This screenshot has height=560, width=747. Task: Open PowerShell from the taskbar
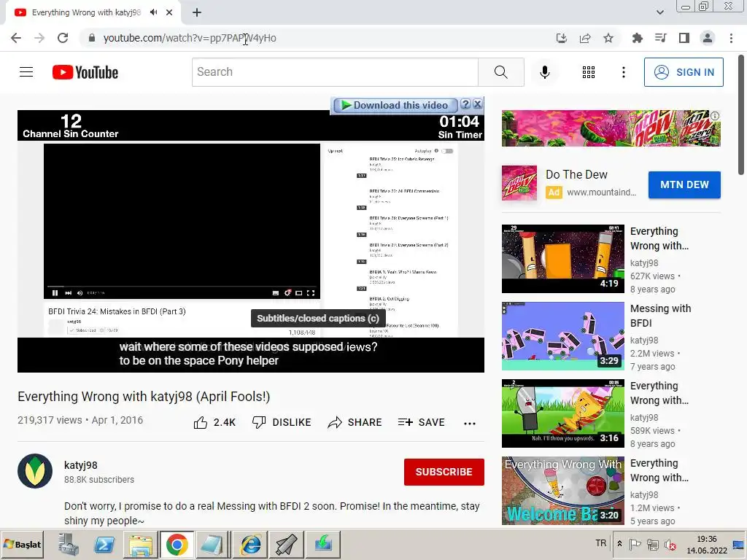(x=104, y=544)
